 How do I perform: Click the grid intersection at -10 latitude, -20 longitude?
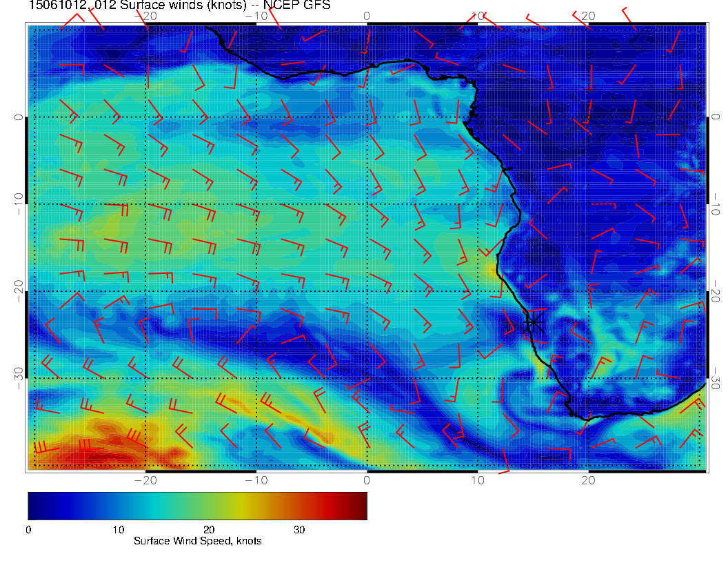[145, 204]
